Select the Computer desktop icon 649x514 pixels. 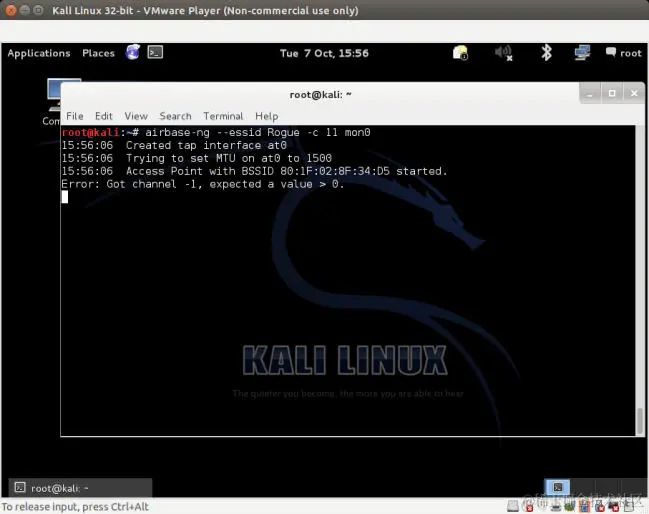(53, 101)
